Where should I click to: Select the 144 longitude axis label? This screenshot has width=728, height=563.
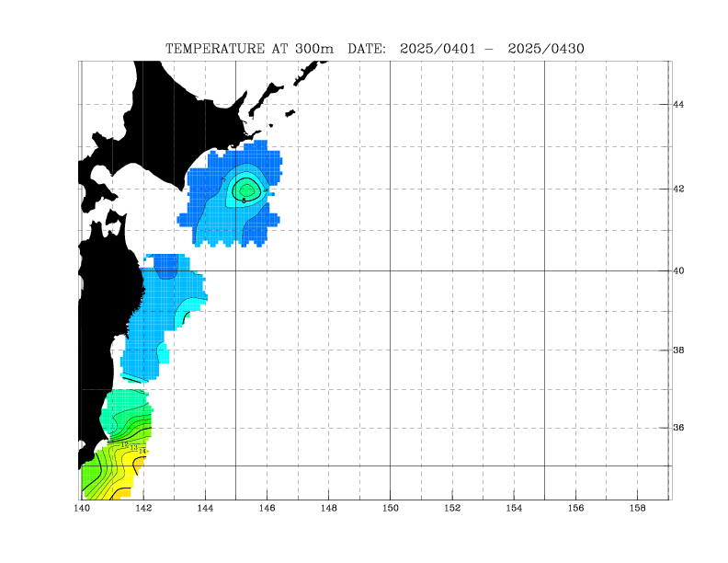point(205,507)
